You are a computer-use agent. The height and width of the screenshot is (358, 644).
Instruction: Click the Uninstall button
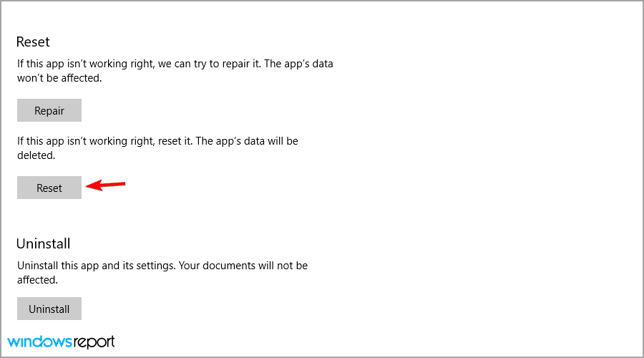[x=49, y=309]
